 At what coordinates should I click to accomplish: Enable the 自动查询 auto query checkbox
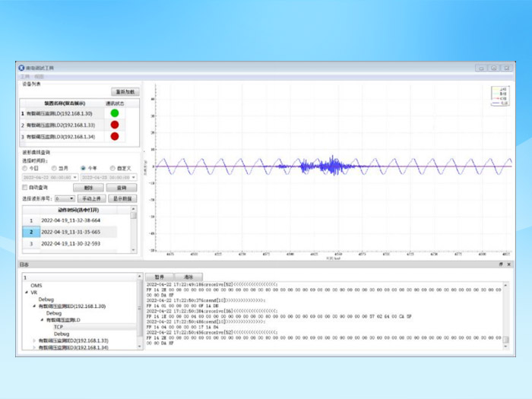pyautogui.click(x=25, y=187)
